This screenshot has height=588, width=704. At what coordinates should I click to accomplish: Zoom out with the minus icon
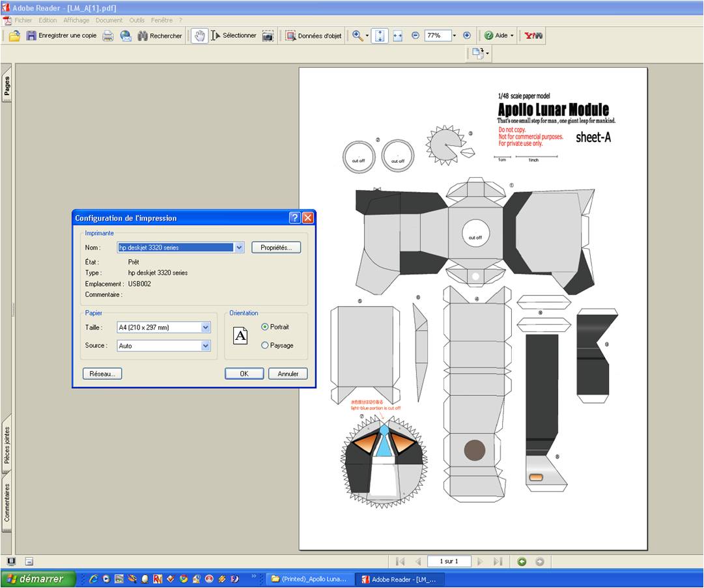pos(415,35)
